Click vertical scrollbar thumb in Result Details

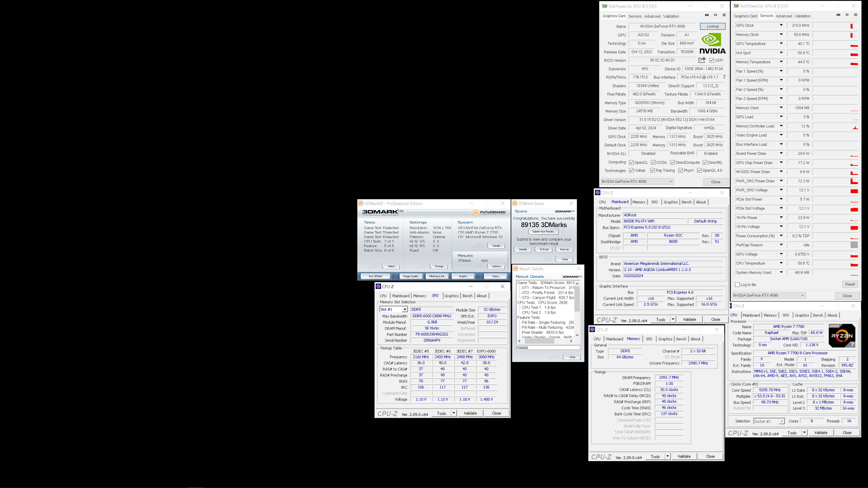[577, 299]
